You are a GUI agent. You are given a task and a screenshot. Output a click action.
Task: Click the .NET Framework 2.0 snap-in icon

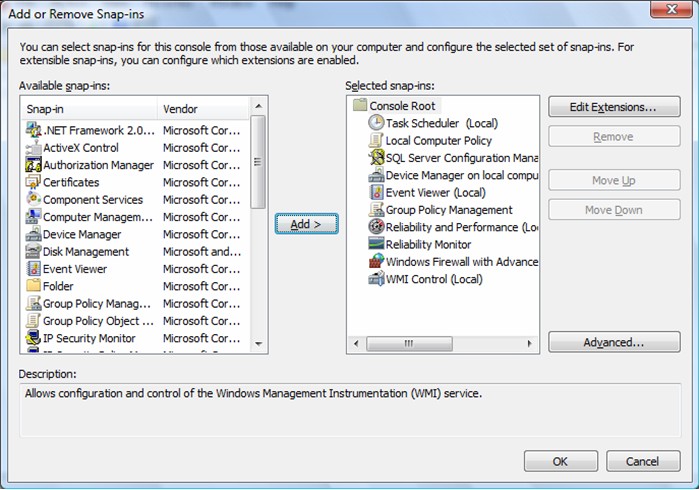33,130
